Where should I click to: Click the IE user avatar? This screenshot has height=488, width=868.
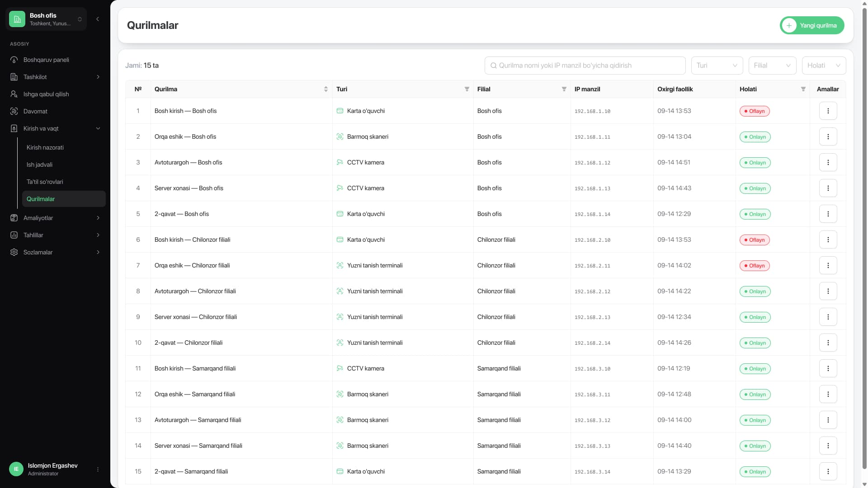[x=16, y=469]
